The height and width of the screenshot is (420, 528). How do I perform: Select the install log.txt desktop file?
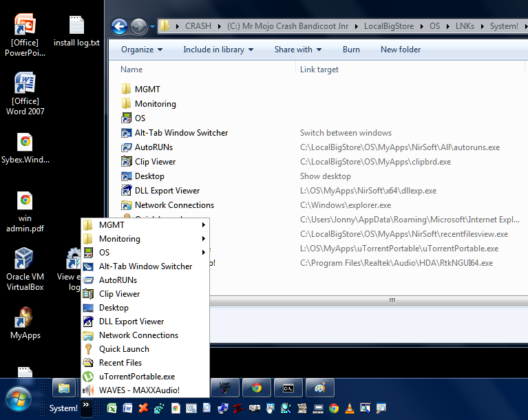77,31
